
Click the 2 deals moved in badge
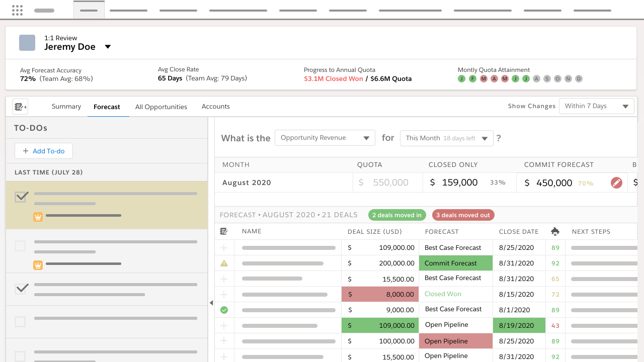[x=397, y=215]
